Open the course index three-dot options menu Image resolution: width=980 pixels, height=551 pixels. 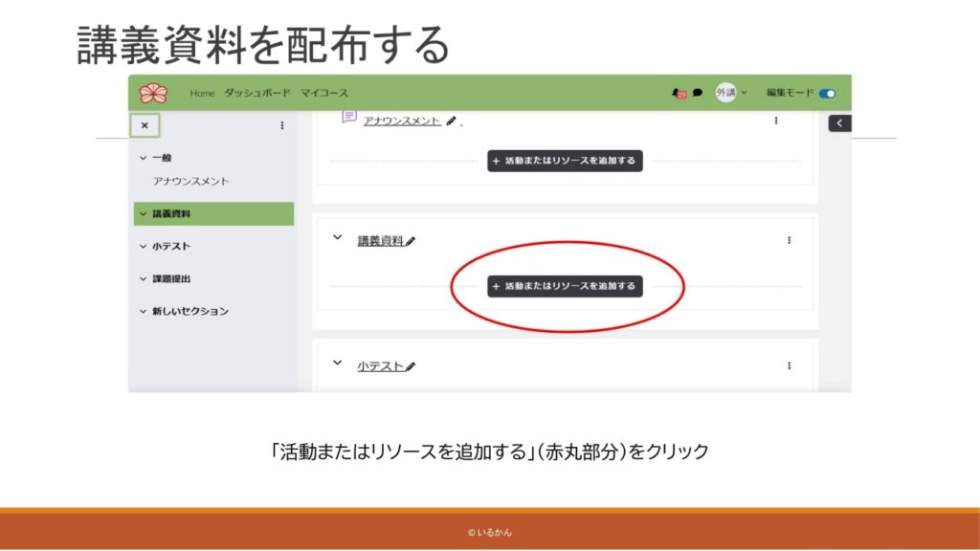pos(281,125)
